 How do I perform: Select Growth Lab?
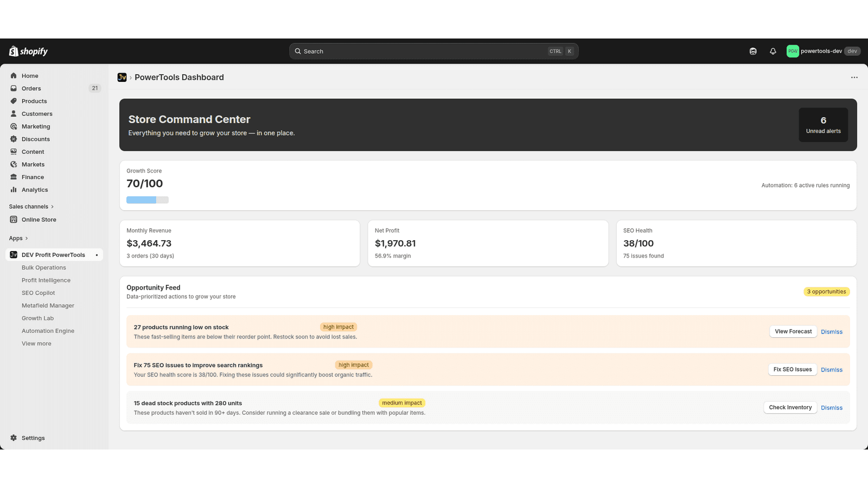(x=37, y=318)
